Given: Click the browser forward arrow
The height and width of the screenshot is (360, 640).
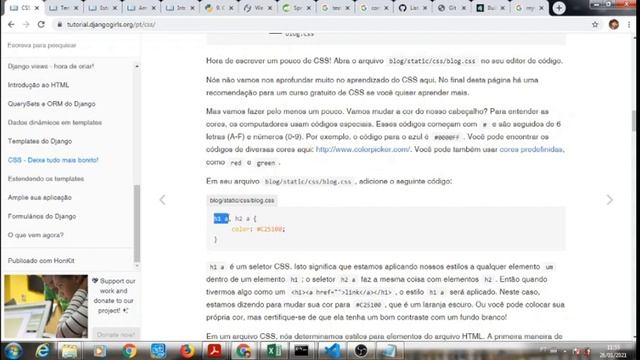Looking at the screenshot, I should [x=26, y=24].
